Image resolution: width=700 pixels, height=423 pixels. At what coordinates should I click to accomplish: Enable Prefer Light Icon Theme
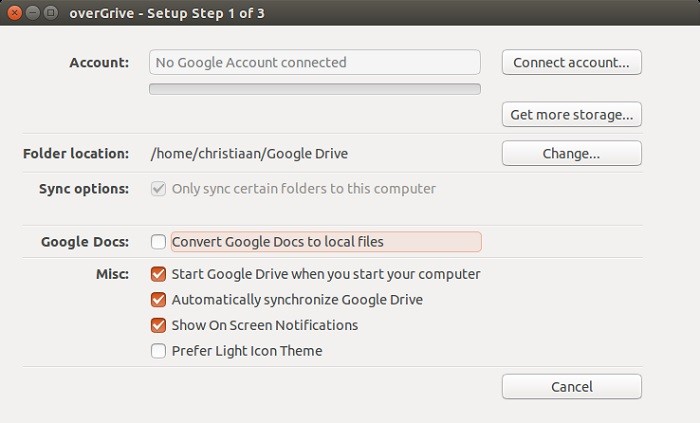click(158, 351)
